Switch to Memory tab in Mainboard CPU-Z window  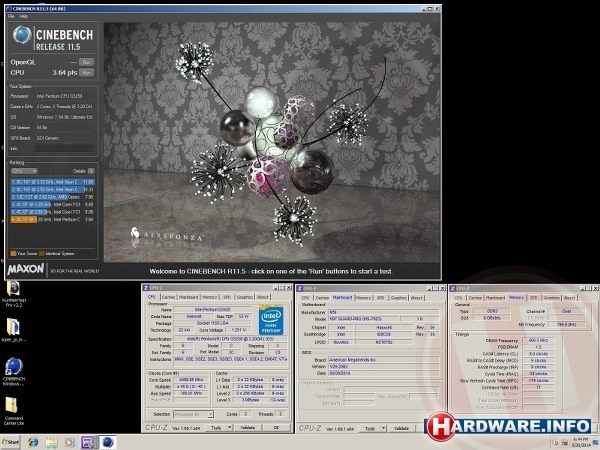click(364, 297)
